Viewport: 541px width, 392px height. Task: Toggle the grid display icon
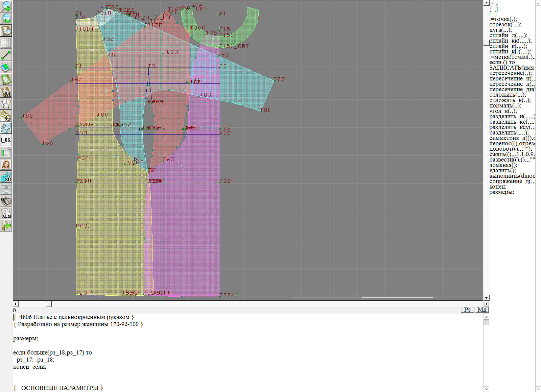[6, 43]
